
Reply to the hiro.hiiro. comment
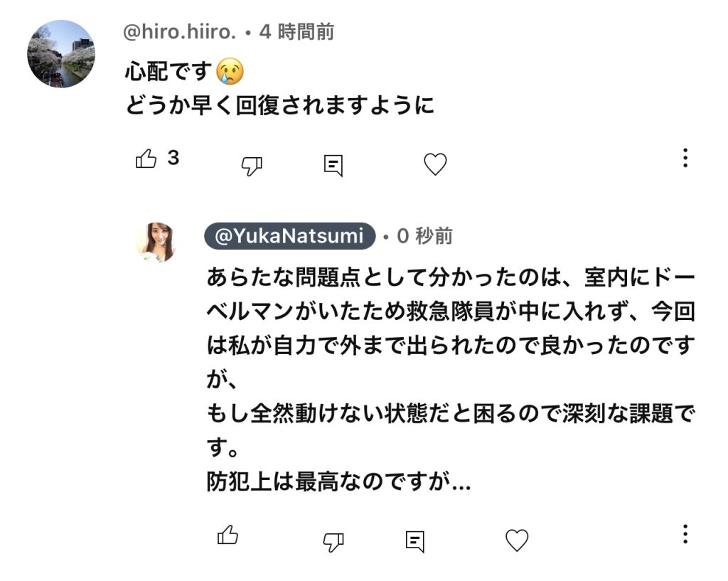pos(333,166)
